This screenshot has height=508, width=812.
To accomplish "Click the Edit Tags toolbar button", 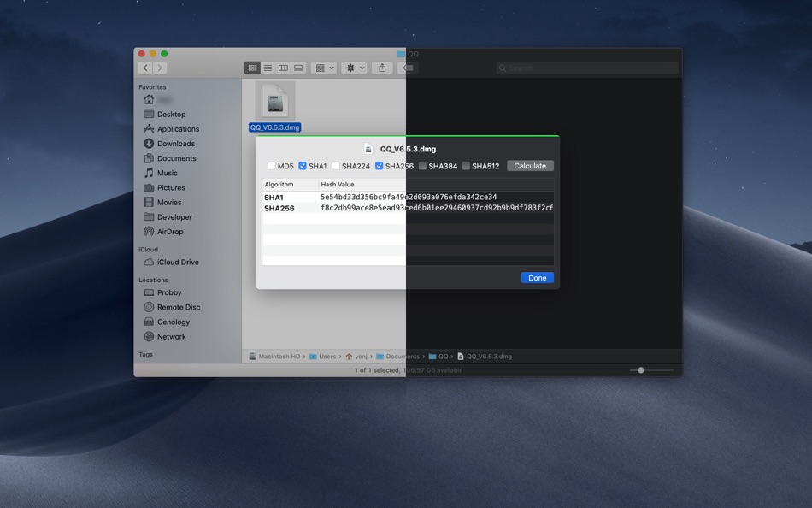I will (x=408, y=68).
